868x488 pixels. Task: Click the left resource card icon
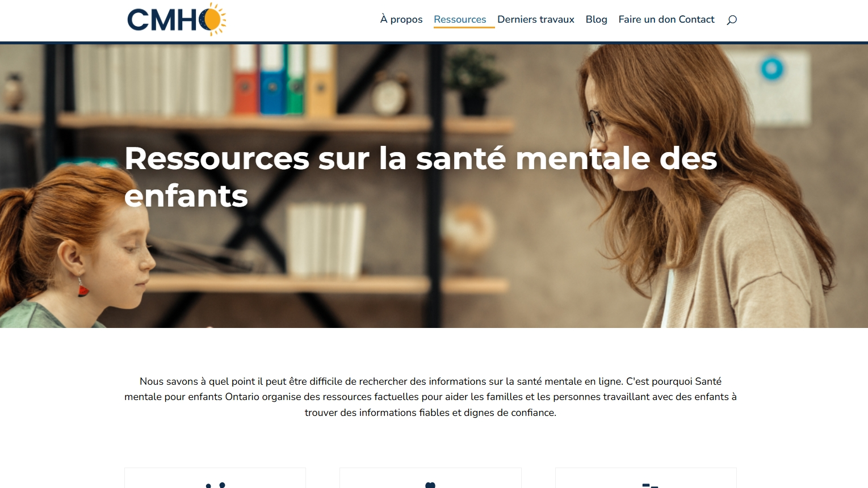point(215,485)
